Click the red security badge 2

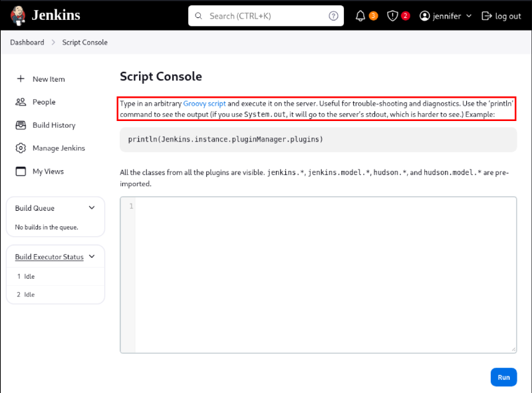point(405,15)
